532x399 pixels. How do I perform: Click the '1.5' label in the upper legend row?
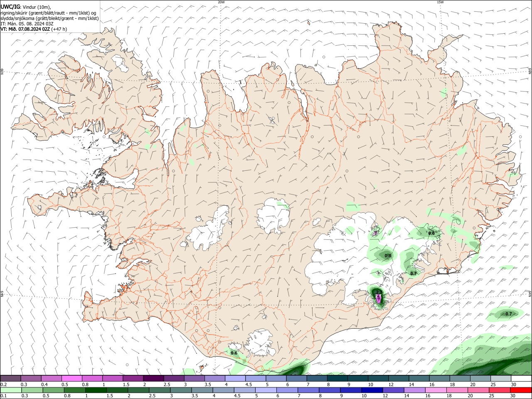tap(126, 384)
